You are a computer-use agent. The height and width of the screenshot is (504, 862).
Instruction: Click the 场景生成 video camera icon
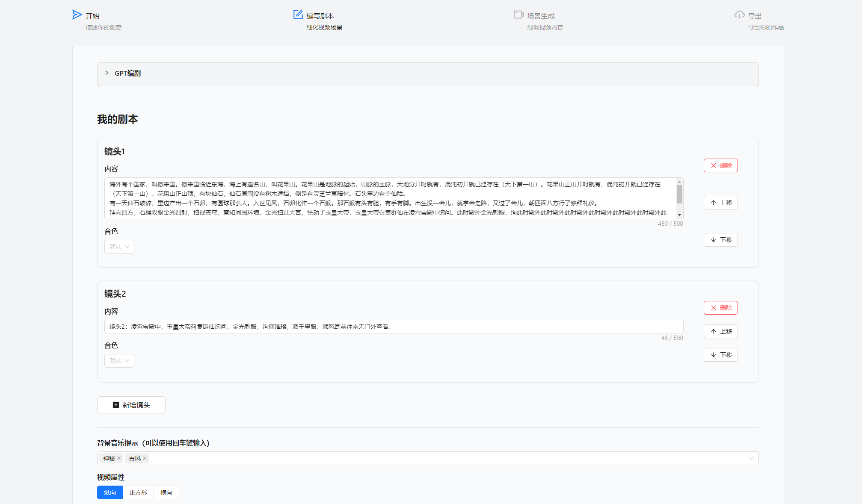(x=518, y=15)
